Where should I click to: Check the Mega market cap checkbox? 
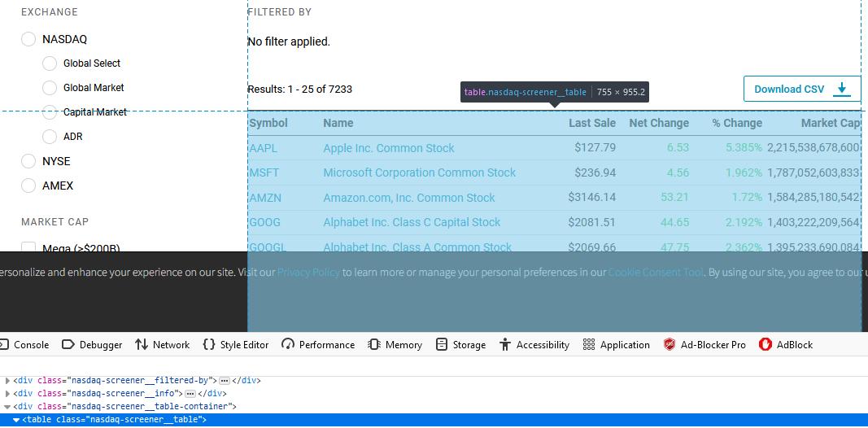[28, 247]
